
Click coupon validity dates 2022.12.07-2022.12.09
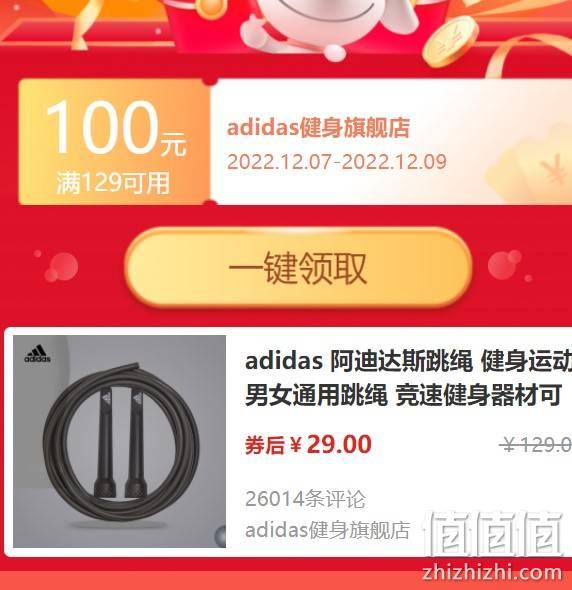337,162
